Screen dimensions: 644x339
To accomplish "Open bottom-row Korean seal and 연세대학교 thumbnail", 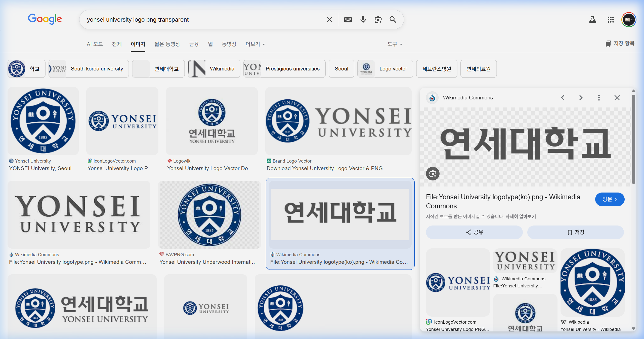I will point(82,307).
